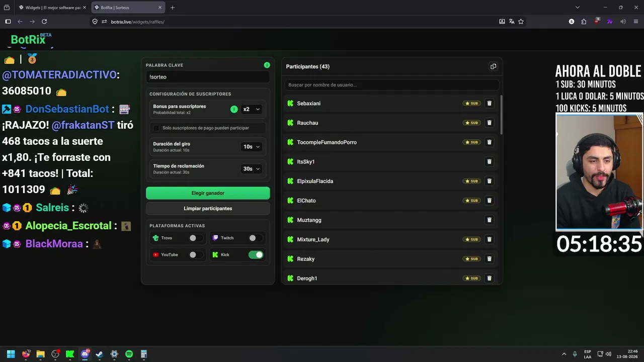The width and height of the screenshot is (644, 362).
Task: Open the browser list-all-tabs dropdown
Action: tap(578, 8)
